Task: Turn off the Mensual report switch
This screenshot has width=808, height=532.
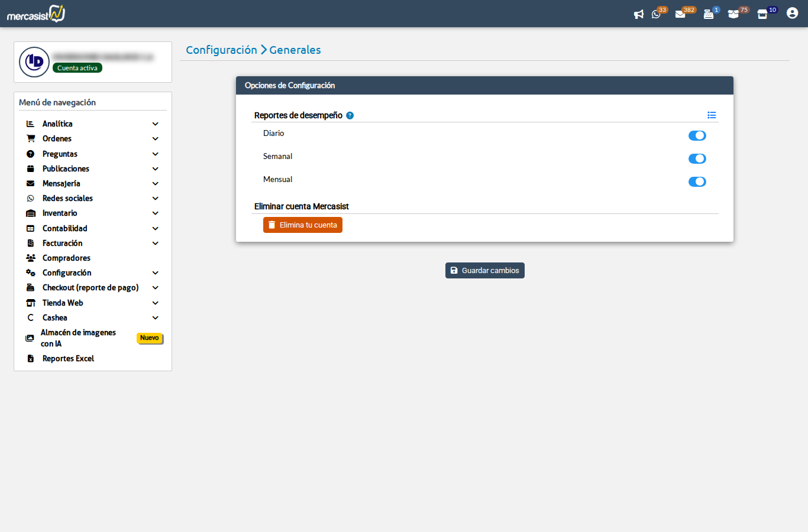Action: tap(697, 182)
